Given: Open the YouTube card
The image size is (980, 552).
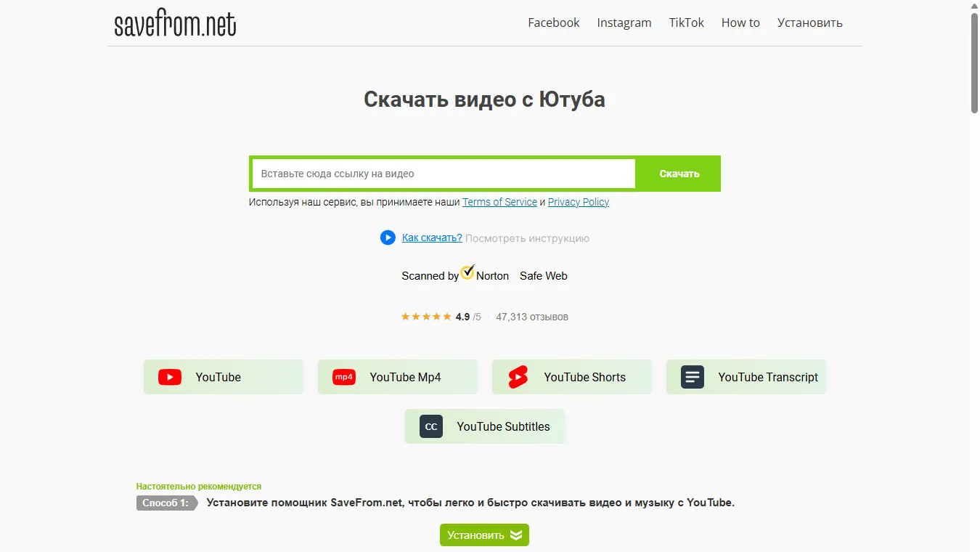Looking at the screenshot, I should point(224,377).
